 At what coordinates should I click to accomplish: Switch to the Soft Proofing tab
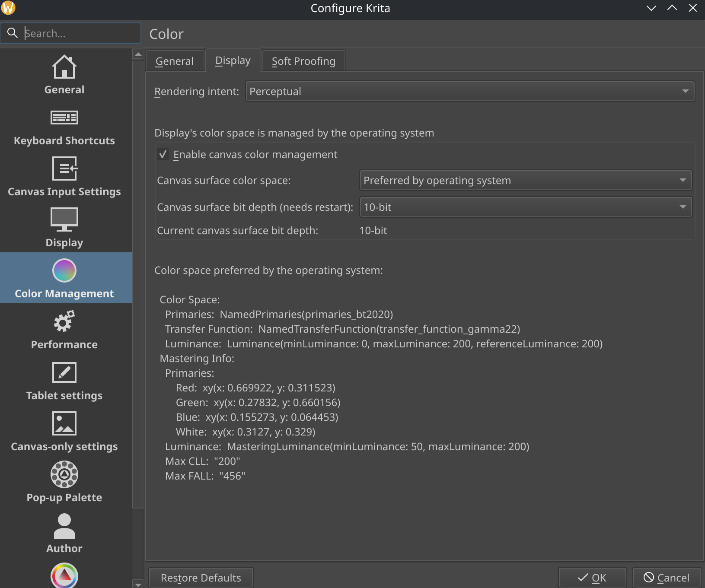click(x=303, y=61)
